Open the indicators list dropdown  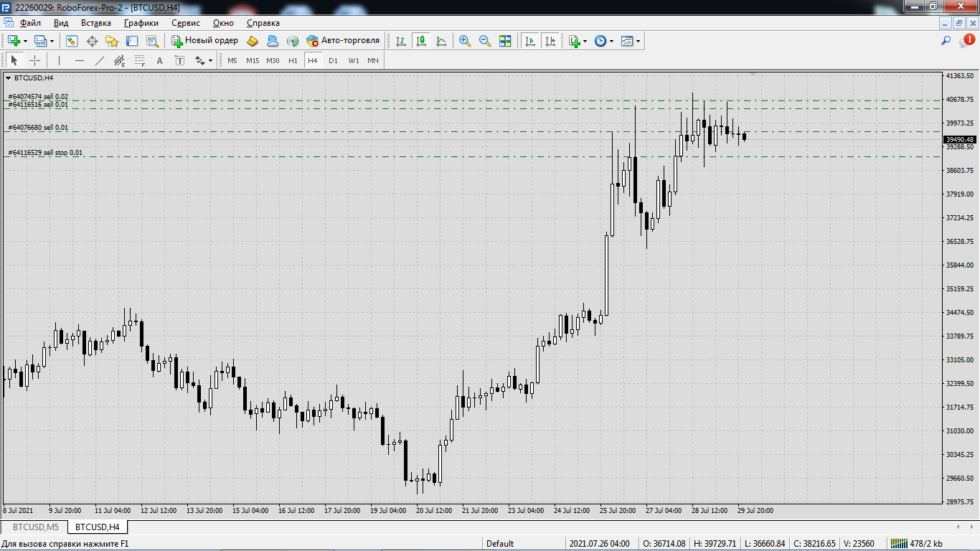pyautogui.click(x=585, y=41)
